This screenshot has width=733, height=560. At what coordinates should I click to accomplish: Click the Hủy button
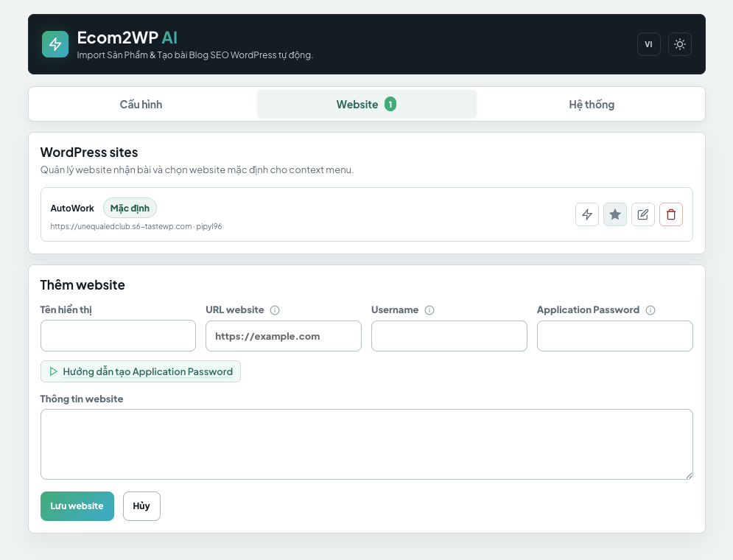141,505
